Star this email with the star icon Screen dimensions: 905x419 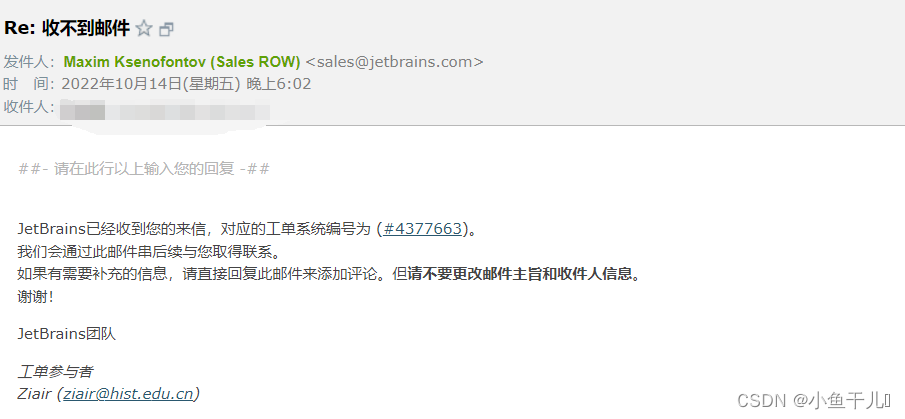pos(144,28)
